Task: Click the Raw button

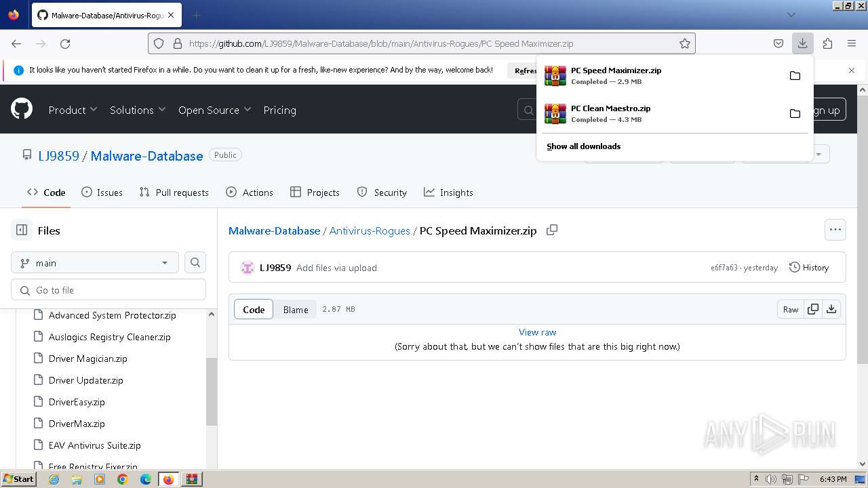Action: [791, 309]
